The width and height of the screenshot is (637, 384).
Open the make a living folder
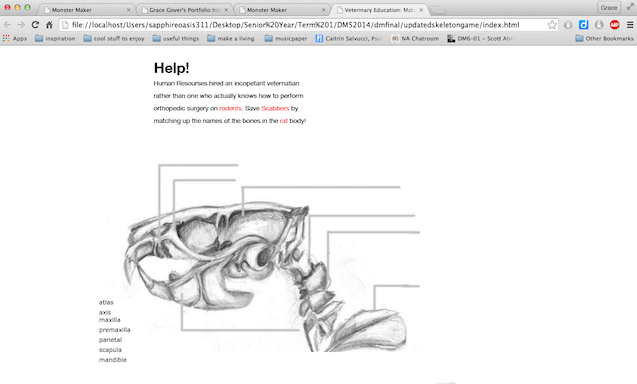pos(231,38)
